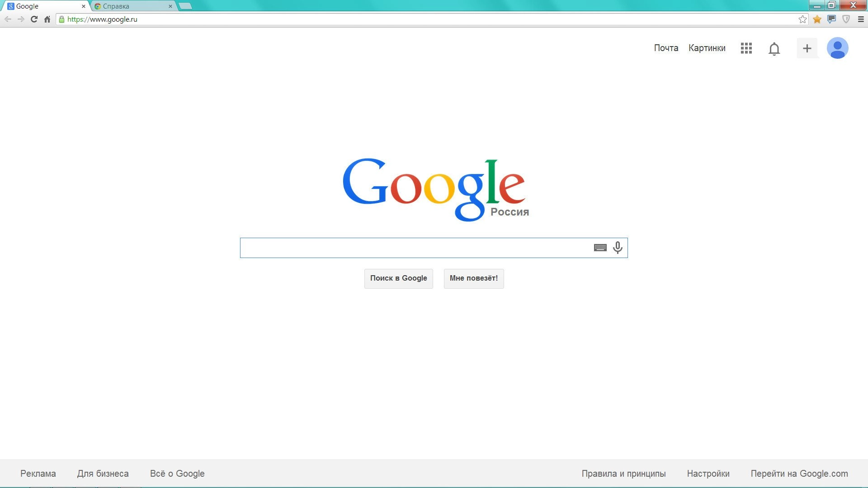Click the Мне повезёт! button

(x=474, y=278)
